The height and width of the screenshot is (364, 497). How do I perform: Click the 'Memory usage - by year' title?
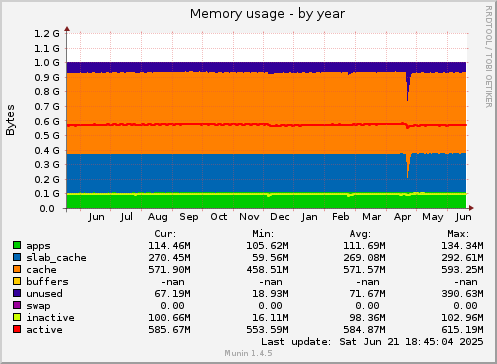pyautogui.click(x=267, y=14)
